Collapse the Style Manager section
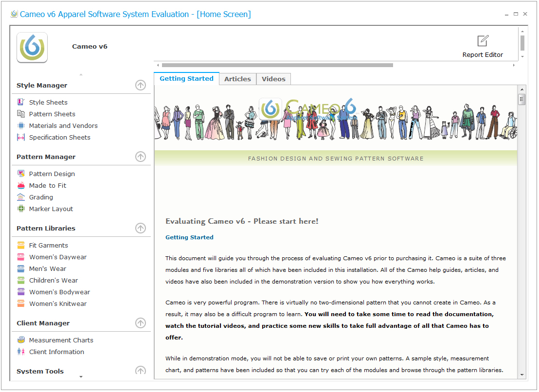539x392 pixels. [141, 86]
